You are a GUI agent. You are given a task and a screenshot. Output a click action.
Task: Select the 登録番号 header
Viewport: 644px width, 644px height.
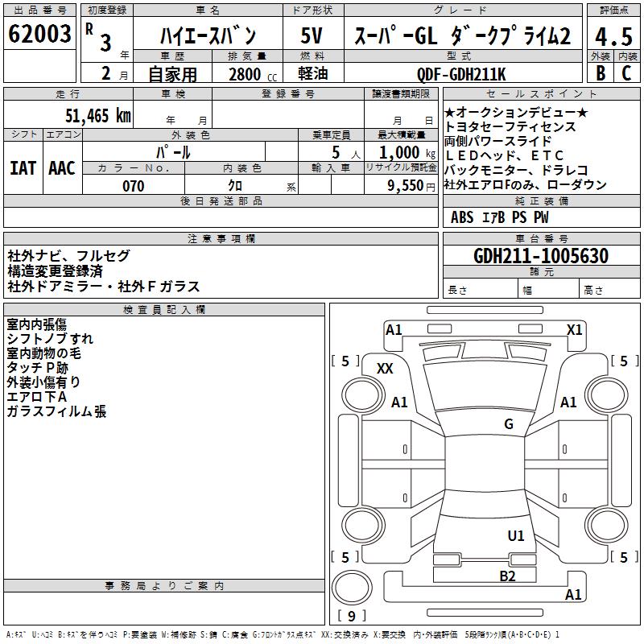tap(288, 94)
